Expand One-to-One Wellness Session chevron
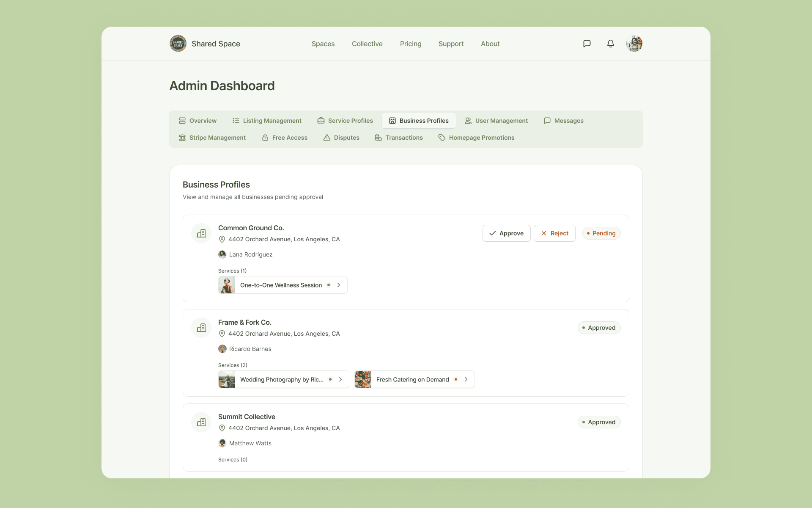Screen dimensions: 812x508 tap(339, 285)
